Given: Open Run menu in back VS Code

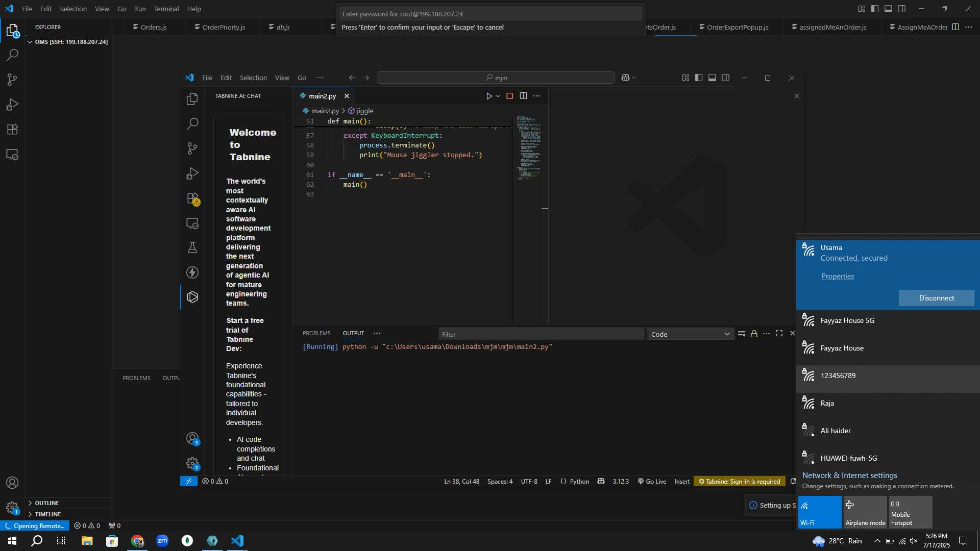Looking at the screenshot, I should pyautogui.click(x=140, y=9).
